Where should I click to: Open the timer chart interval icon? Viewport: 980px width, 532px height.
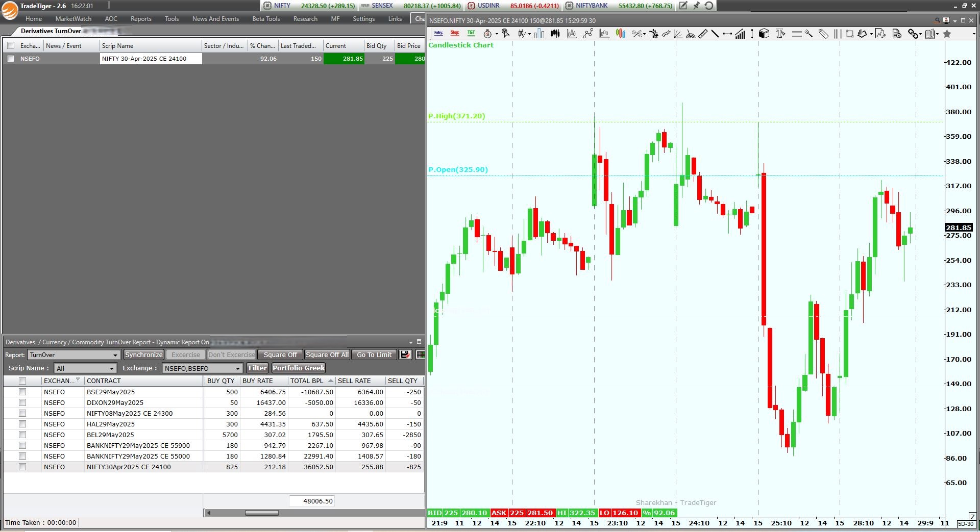tap(487, 34)
